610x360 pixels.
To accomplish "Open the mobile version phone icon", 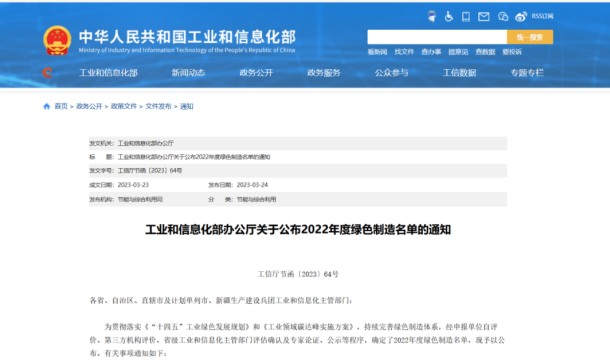I will [x=466, y=16].
